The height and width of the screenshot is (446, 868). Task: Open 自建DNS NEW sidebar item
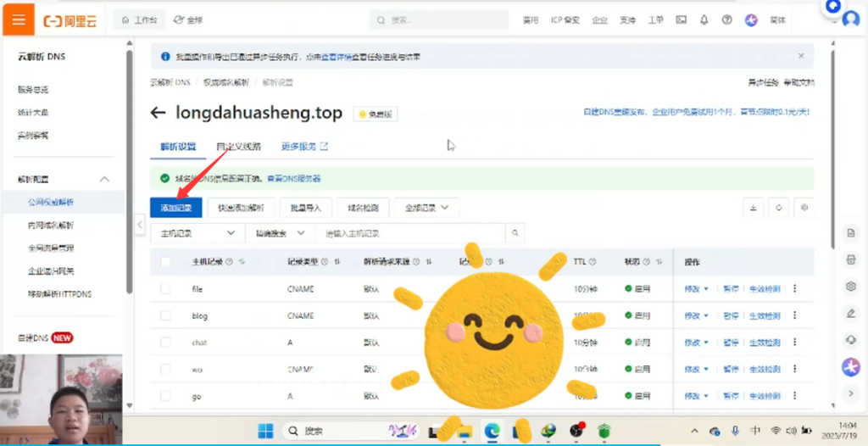(x=46, y=338)
